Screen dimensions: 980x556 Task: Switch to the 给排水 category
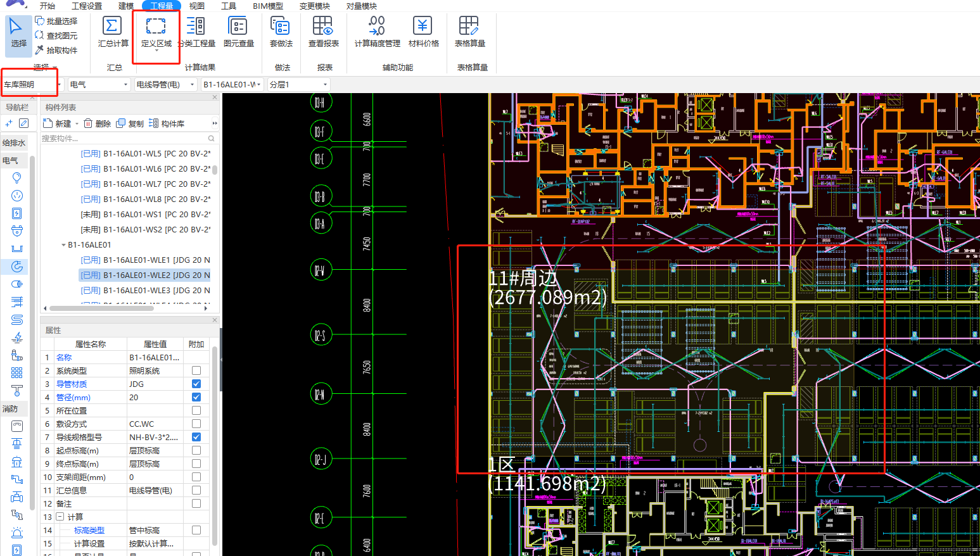(14, 142)
